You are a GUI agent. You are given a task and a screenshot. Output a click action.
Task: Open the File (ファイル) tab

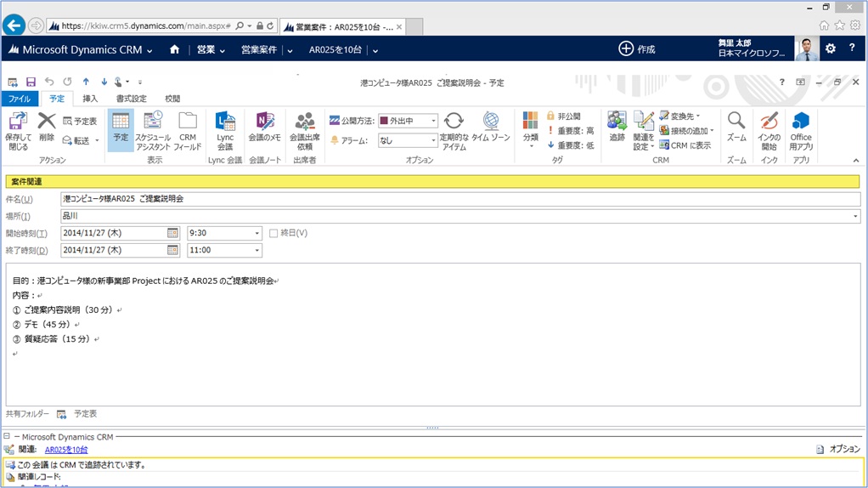tap(20, 99)
